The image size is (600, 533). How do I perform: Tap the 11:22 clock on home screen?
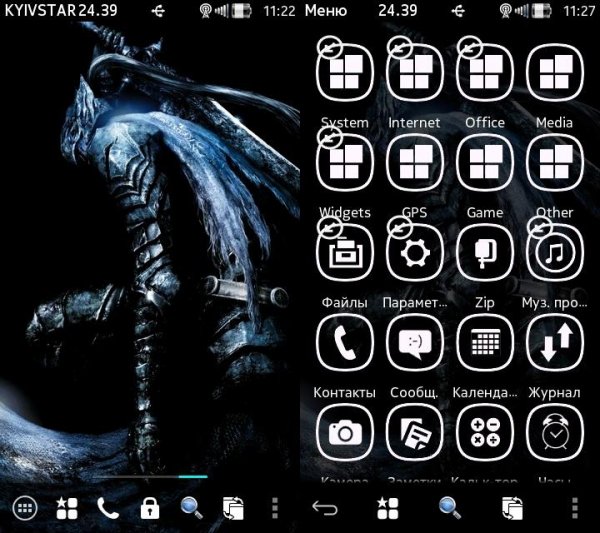coord(279,11)
